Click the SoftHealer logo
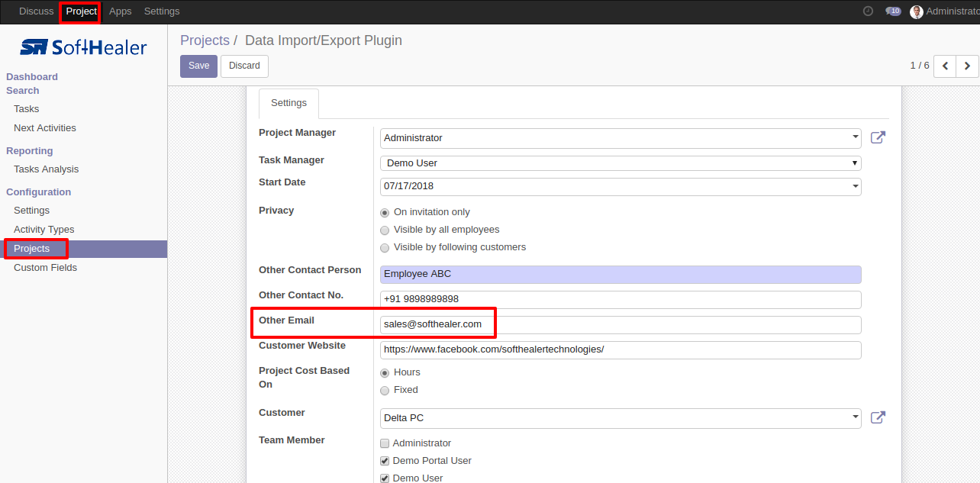This screenshot has width=980, height=483. click(x=83, y=47)
